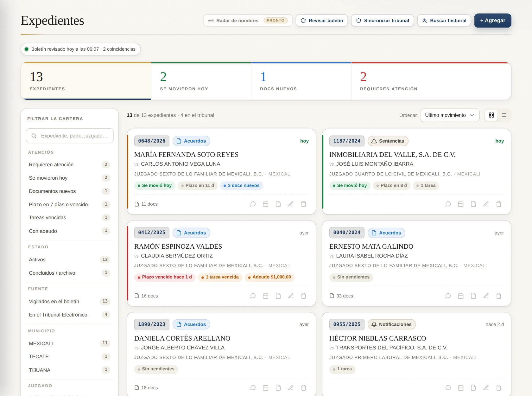Select the 2 Requieren atención summary tab
The image size is (532, 396).
(x=431, y=81)
